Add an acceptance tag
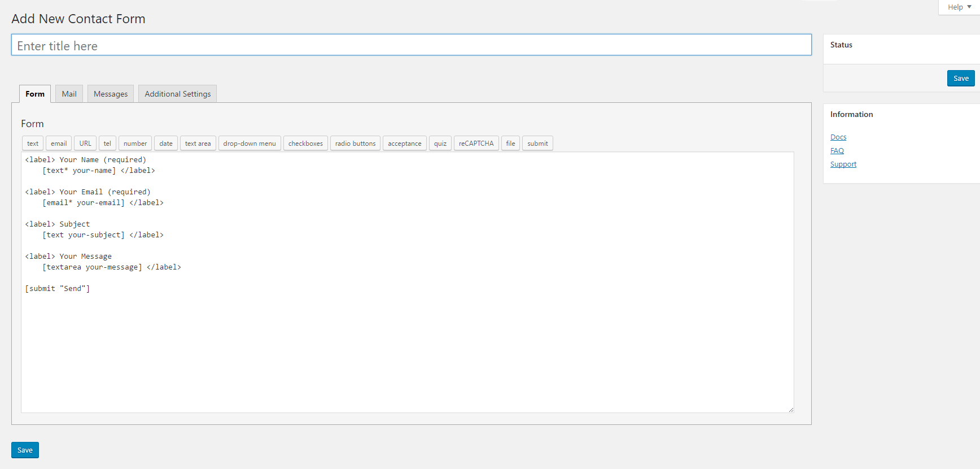 tap(404, 144)
